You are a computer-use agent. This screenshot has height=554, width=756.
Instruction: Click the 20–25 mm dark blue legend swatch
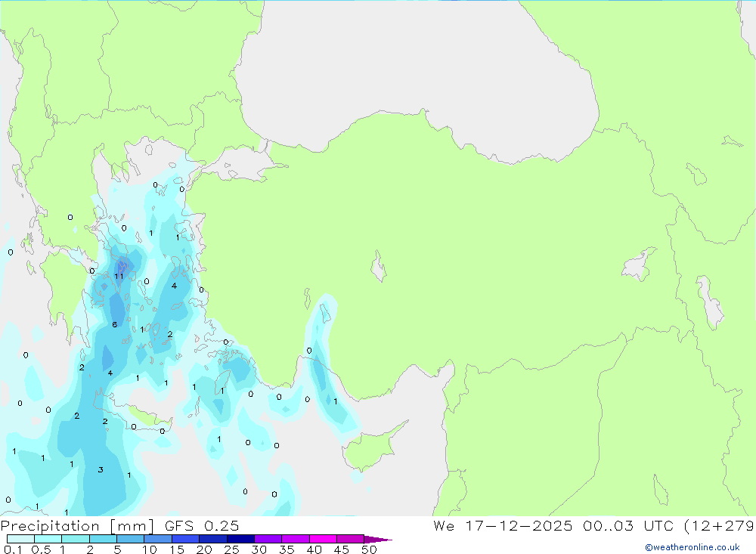coord(212,539)
